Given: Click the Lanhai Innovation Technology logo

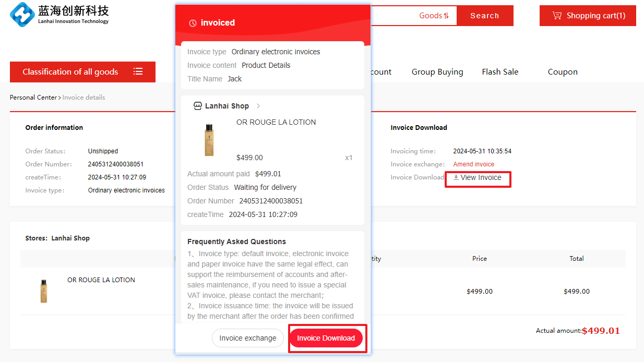Looking at the screenshot, I should [x=59, y=15].
